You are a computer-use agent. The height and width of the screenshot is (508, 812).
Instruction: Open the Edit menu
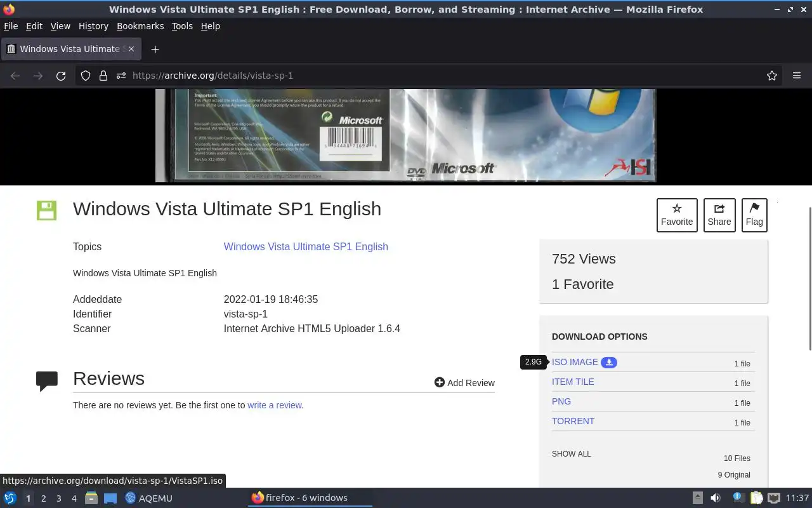click(x=34, y=26)
